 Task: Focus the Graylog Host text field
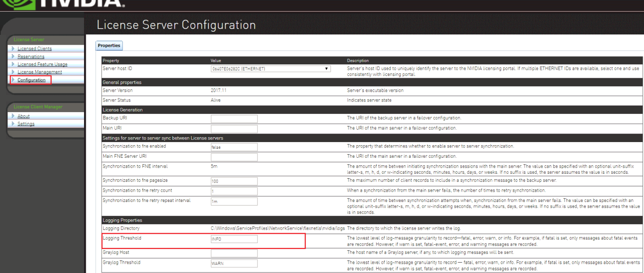(234, 253)
